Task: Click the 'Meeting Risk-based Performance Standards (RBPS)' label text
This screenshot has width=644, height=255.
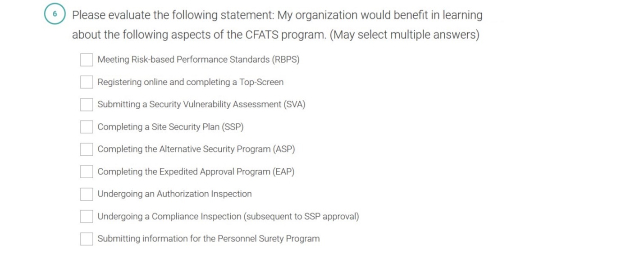Action: [x=198, y=60]
